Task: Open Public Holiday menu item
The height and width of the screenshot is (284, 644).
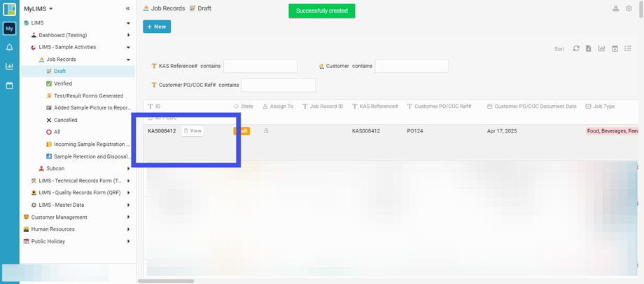Action: pyautogui.click(x=48, y=241)
